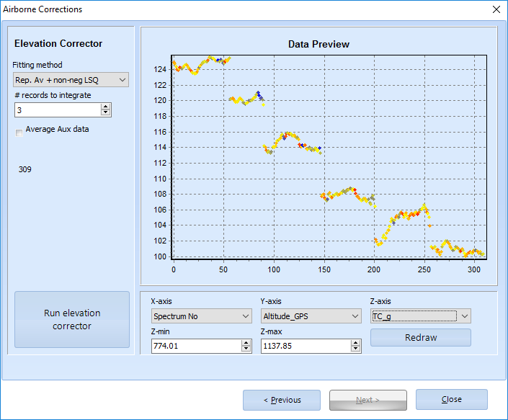This screenshot has width=508, height=420.
Task: Expand the X-axis Spectrum No dropdown
Action: point(201,316)
